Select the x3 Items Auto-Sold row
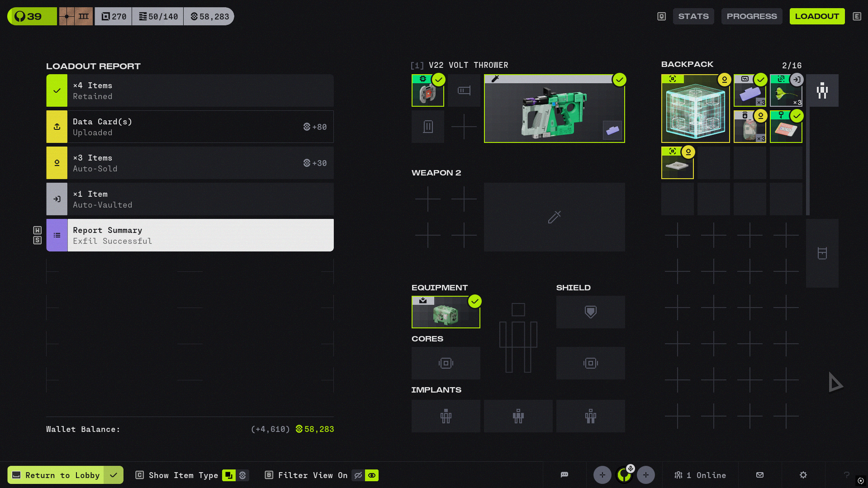The width and height of the screenshot is (868, 488). click(x=190, y=163)
